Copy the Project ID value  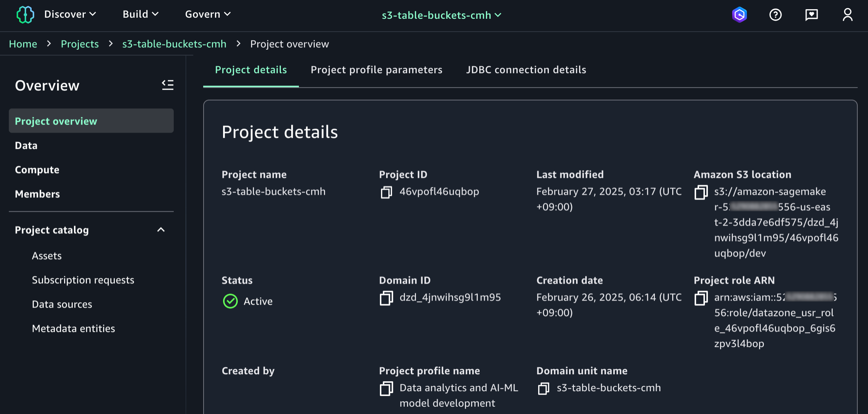click(386, 192)
